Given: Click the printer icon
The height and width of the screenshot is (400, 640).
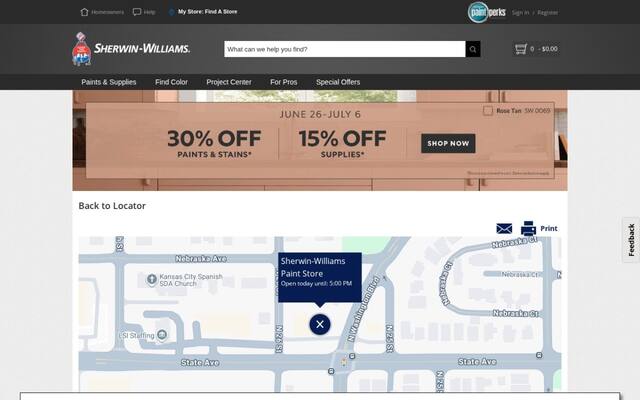Looking at the screenshot, I should click(528, 229).
